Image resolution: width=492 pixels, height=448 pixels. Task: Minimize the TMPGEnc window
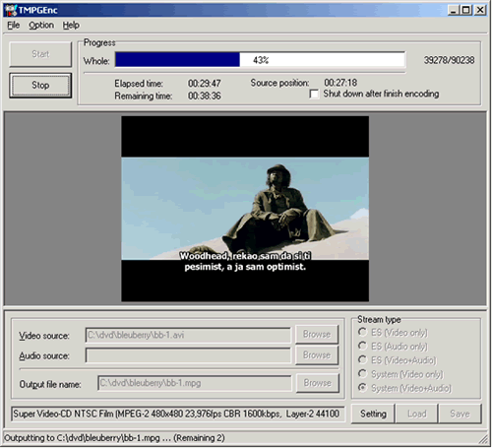[453, 10]
